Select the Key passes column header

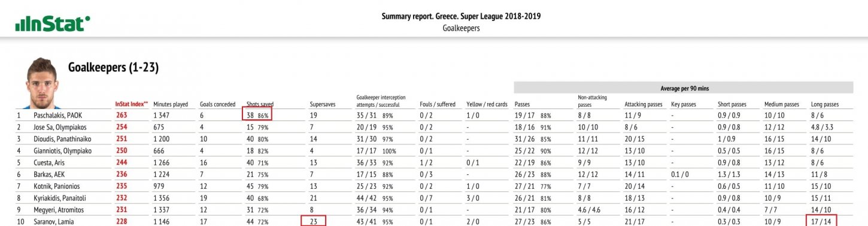684,104
